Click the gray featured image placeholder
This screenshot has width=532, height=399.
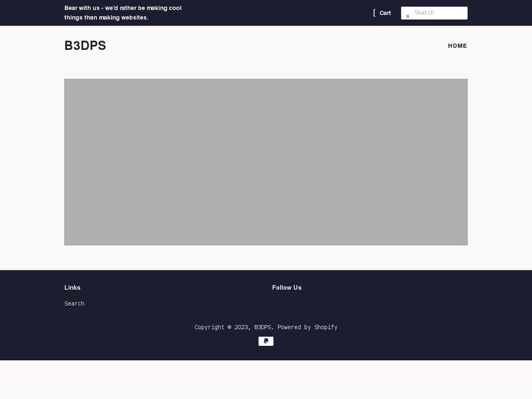(x=266, y=162)
